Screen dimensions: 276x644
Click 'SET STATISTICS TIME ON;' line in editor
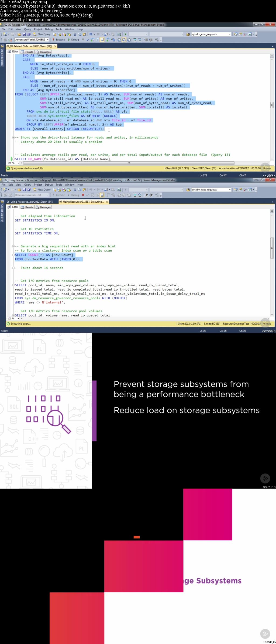(37, 233)
